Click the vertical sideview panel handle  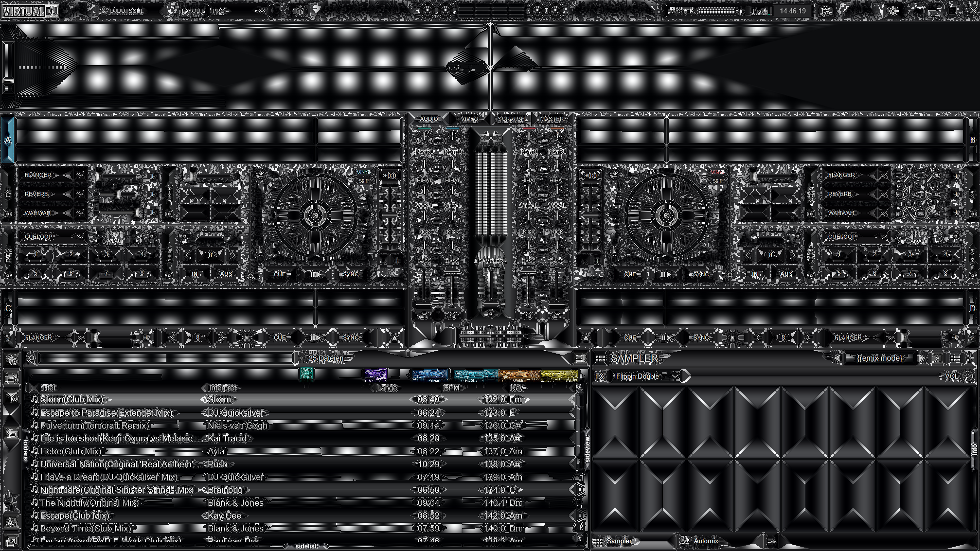tap(586, 451)
